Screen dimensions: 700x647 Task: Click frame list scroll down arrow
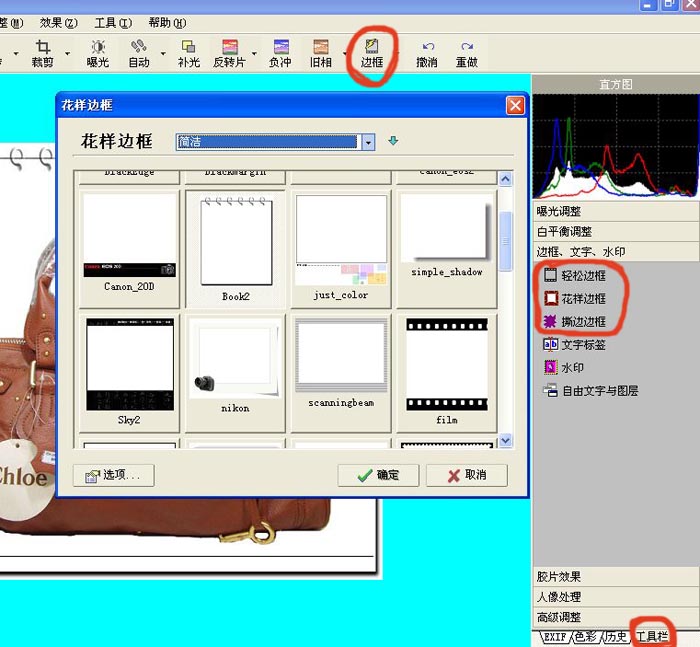click(x=505, y=440)
